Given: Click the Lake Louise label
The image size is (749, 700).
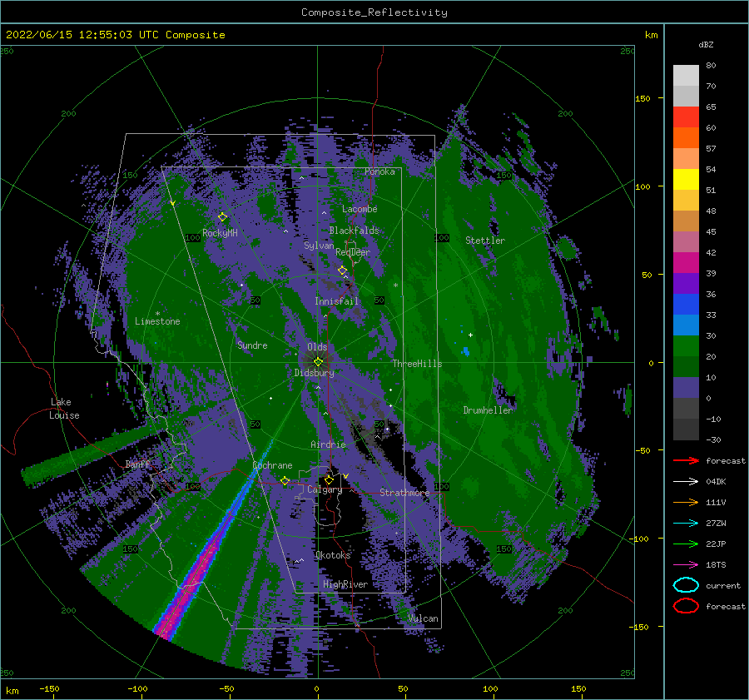Looking at the screenshot, I should 64,409.
